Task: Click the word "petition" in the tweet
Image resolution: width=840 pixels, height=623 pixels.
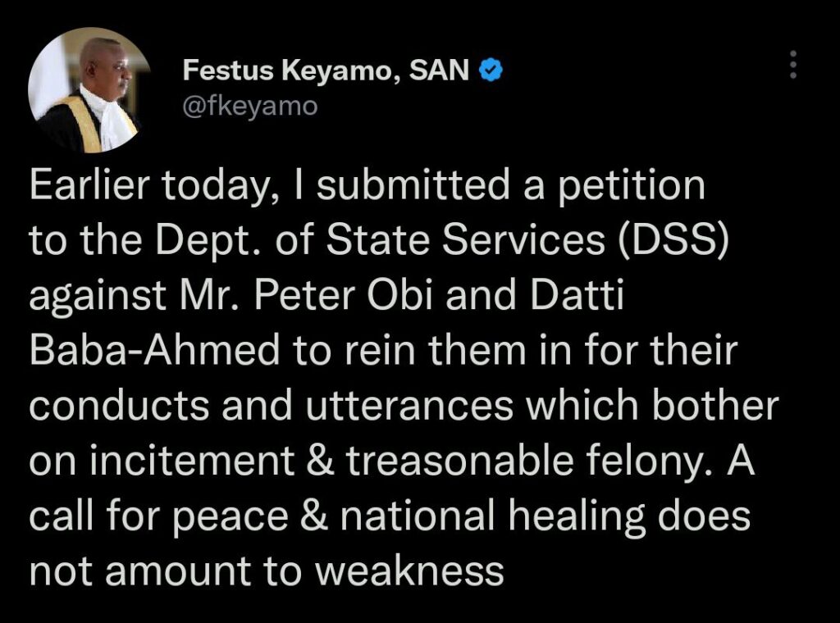Action: (x=632, y=188)
